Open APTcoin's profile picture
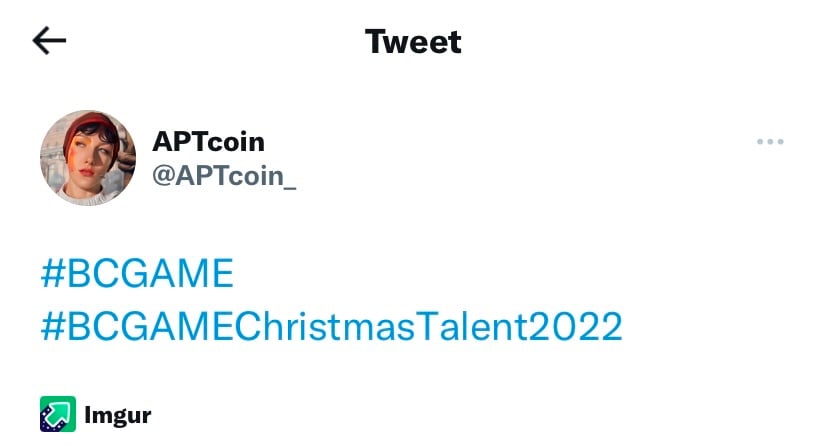Screen dimensions: 828x447 [88, 158]
